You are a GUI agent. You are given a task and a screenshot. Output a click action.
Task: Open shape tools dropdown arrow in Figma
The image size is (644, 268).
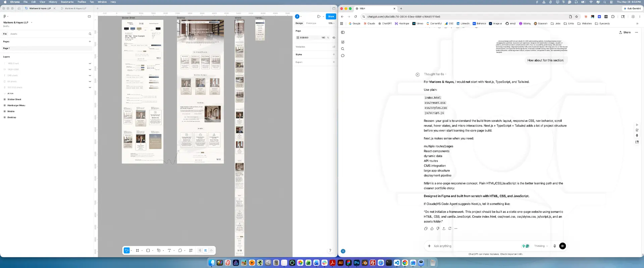153,251
